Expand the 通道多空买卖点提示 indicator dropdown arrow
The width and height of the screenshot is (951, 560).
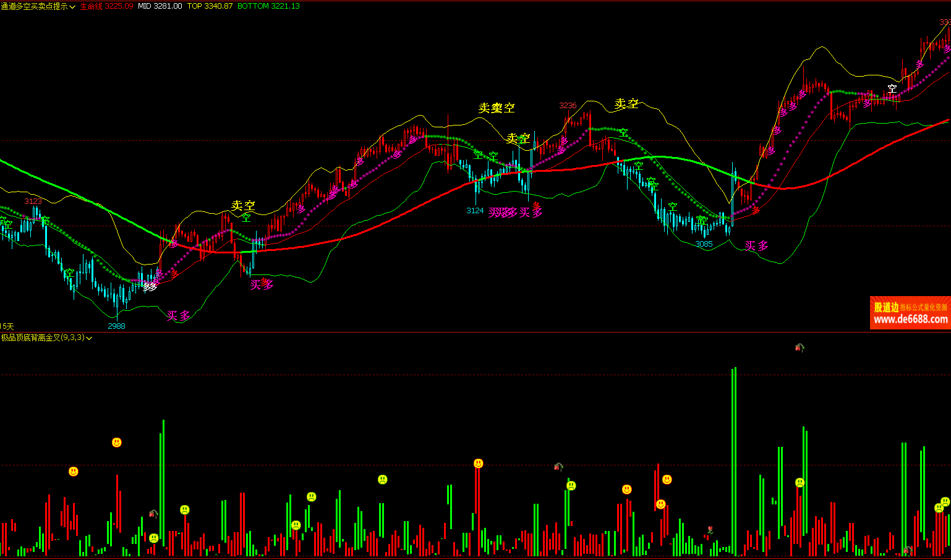point(73,7)
